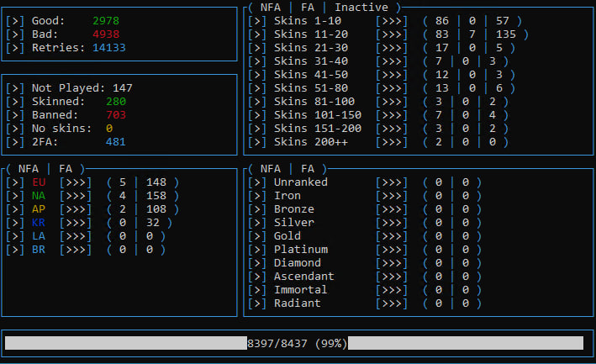This screenshot has width=596, height=364.
Task: Click the [>] marker beside Retries
Action: tap(15, 47)
